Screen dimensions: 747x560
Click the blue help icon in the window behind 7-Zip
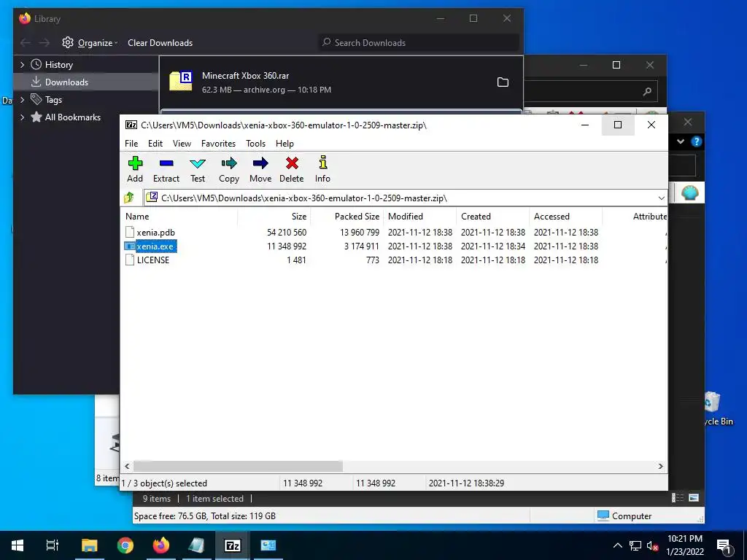pyautogui.click(x=697, y=141)
